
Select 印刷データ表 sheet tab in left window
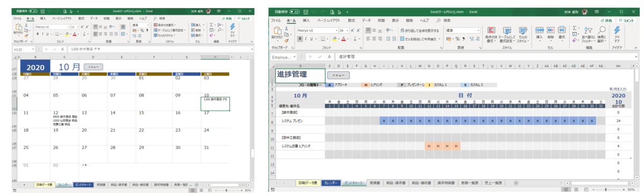(x=44, y=184)
